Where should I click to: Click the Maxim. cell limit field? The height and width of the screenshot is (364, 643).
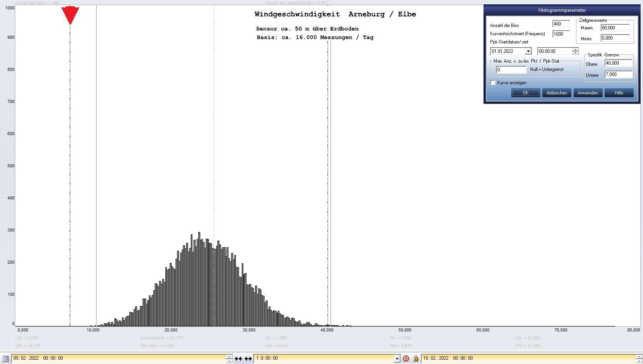pos(614,28)
